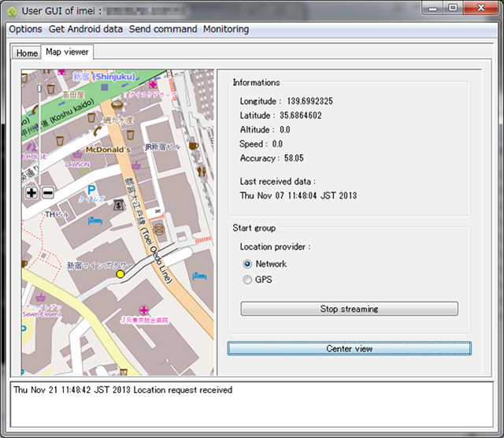This screenshot has height=438, width=504.
Task: Click the map zoom slider handle
Action: click(x=39, y=88)
